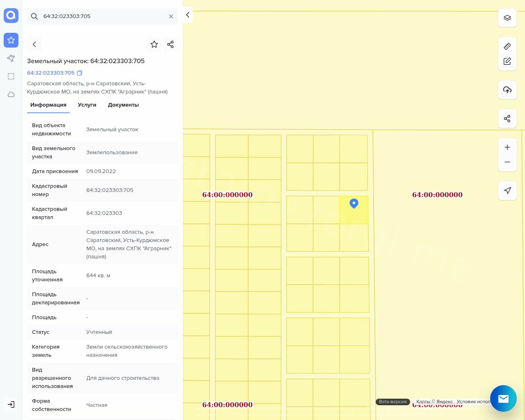The width and height of the screenshot is (525, 420).
Task: Share the map via right-side share button
Action: pos(507,119)
